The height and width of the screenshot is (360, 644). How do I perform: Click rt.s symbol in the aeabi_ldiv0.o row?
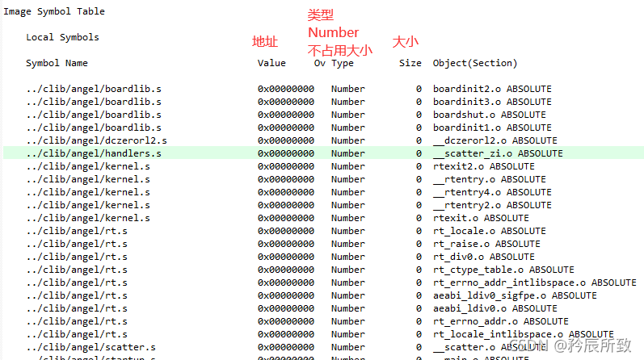[x=77, y=308]
